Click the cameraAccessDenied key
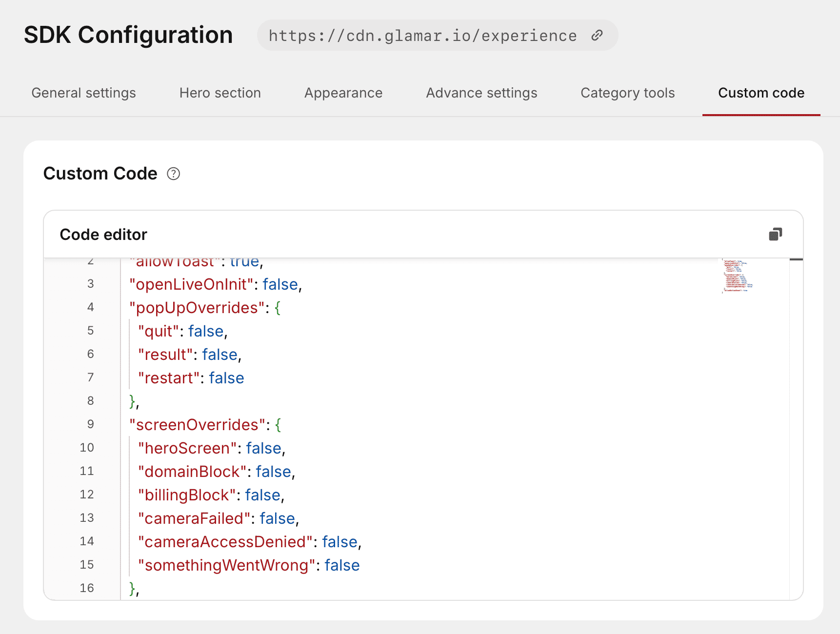This screenshot has width=840, height=634. pos(225,542)
